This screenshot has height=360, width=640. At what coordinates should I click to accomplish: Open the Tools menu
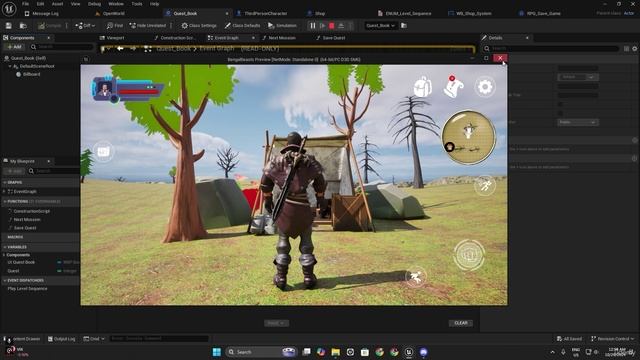pyautogui.click(x=137, y=4)
